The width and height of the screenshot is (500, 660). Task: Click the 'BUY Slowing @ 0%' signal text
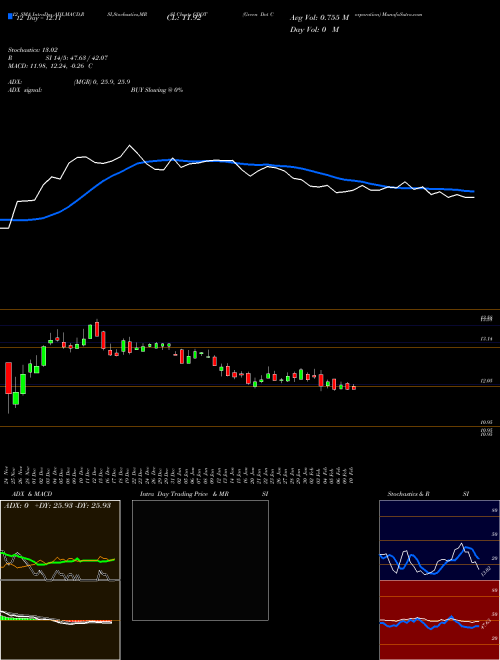[x=157, y=90]
